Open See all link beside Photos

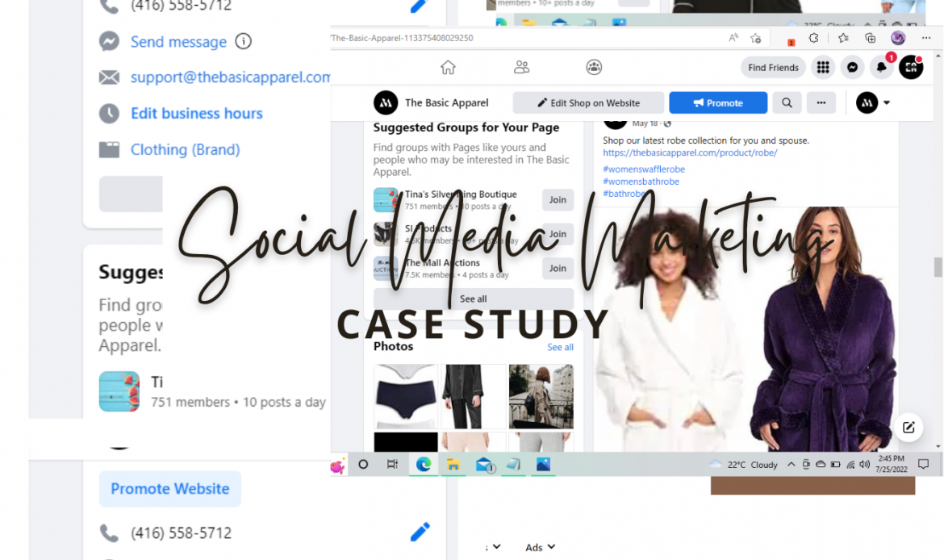pos(560,347)
